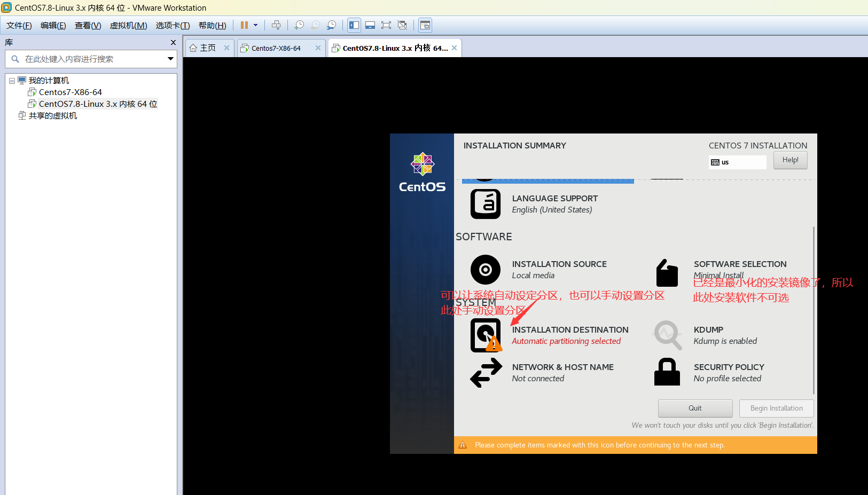Close the Centos7-X86-64 tab
The width and height of the screenshot is (868, 495).
[318, 48]
